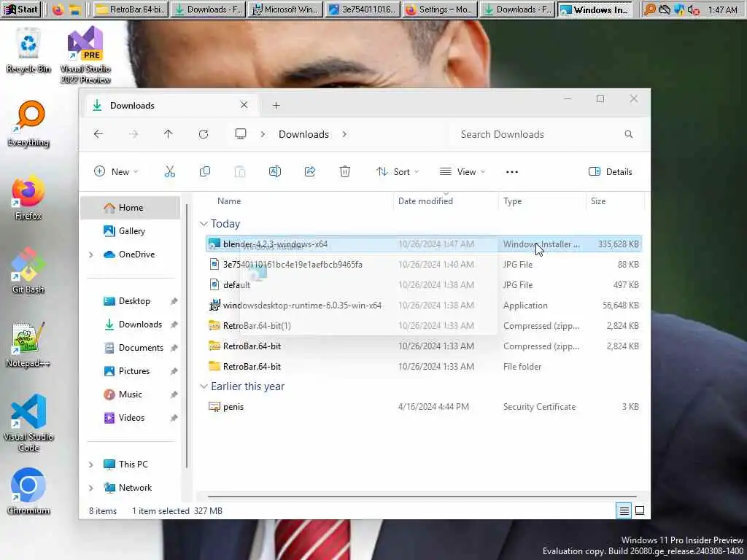This screenshot has height=560, width=747.
Task: Switch to 3e754011016 taskbar window
Action: [x=362, y=9]
